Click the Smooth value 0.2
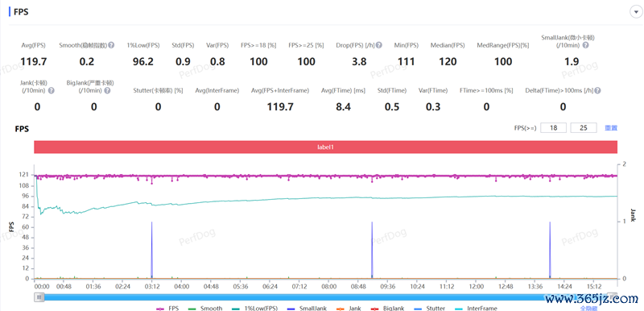The image size is (644, 311). point(87,62)
